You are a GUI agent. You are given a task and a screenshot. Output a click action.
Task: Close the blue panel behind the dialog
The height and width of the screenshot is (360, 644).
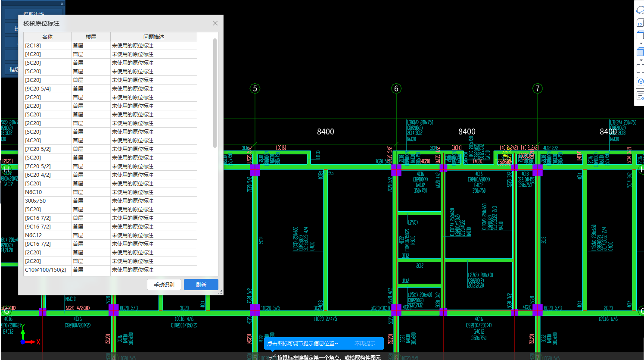point(62,3)
